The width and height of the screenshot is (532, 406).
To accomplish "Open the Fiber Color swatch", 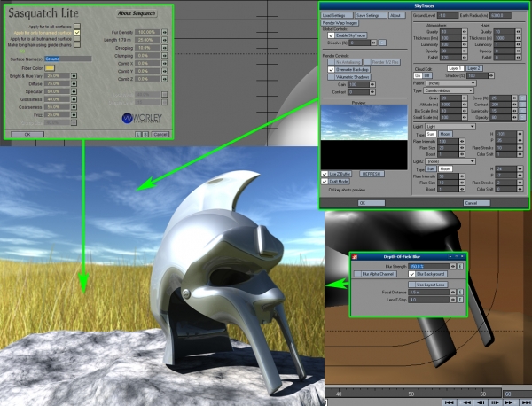I will coord(50,68).
